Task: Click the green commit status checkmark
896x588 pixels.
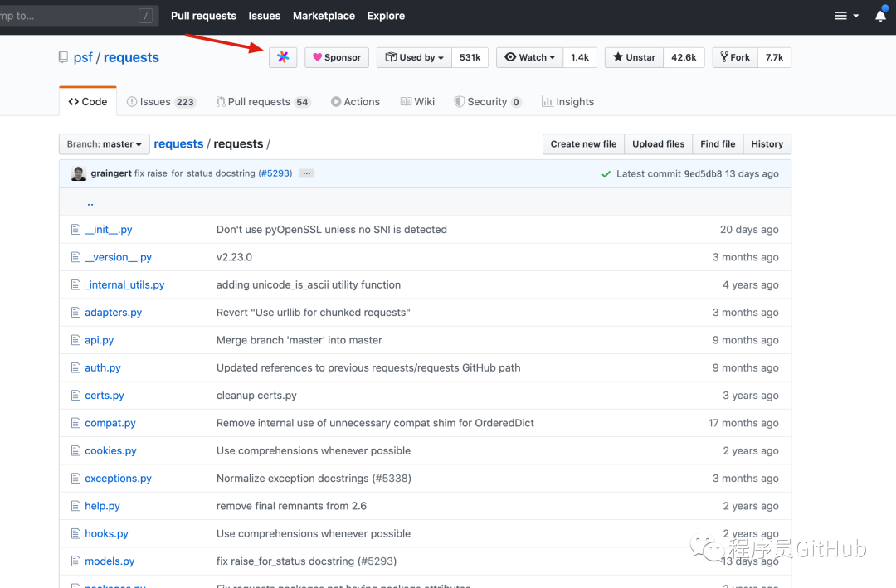Action: pyautogui.click(x=606, y=173)
